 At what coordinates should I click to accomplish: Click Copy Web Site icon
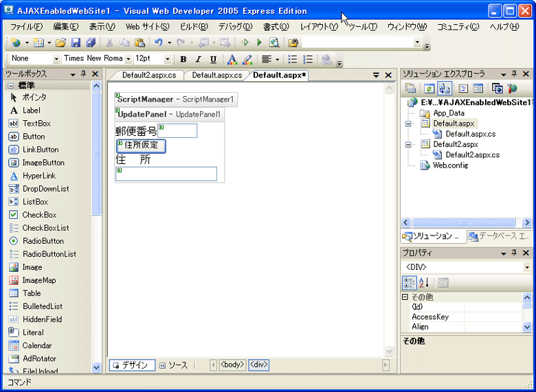tap(497, 89)
